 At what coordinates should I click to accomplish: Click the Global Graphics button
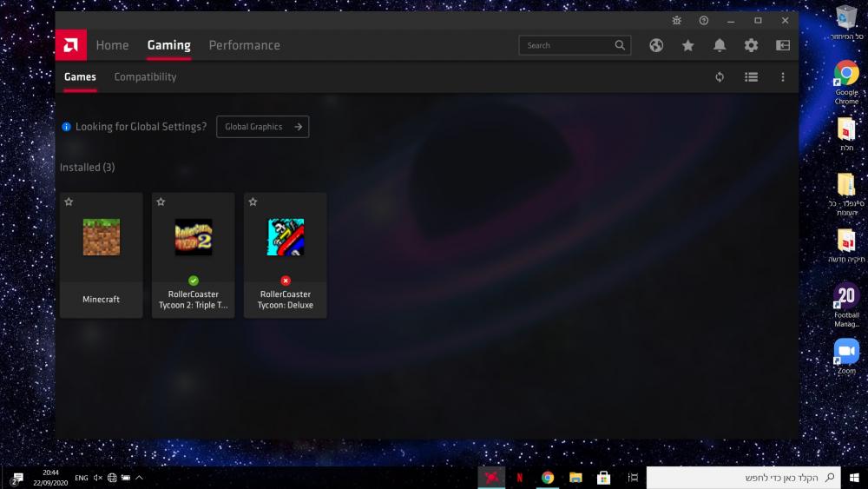[262, 127]
